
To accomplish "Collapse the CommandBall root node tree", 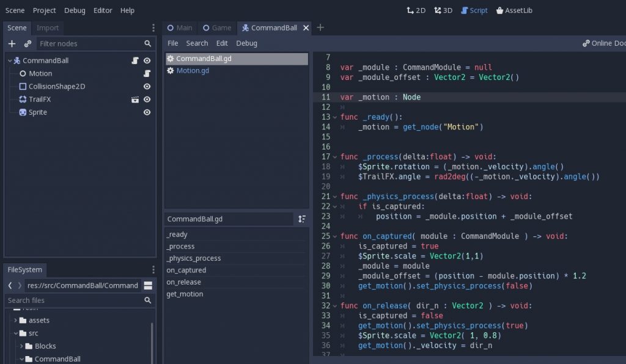I will 10,60.
